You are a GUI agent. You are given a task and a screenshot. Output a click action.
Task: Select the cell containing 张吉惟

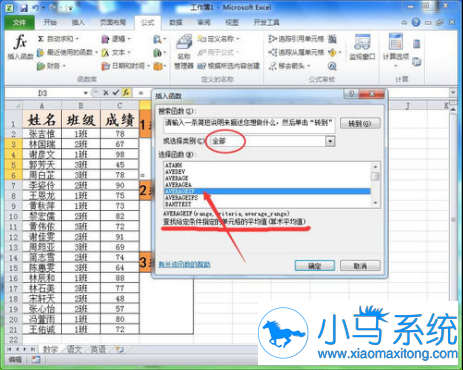coord(42,134)
